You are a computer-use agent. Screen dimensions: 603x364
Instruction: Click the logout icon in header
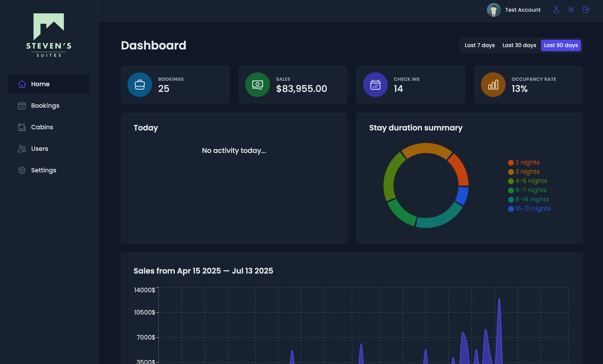[x=586, y=10]
